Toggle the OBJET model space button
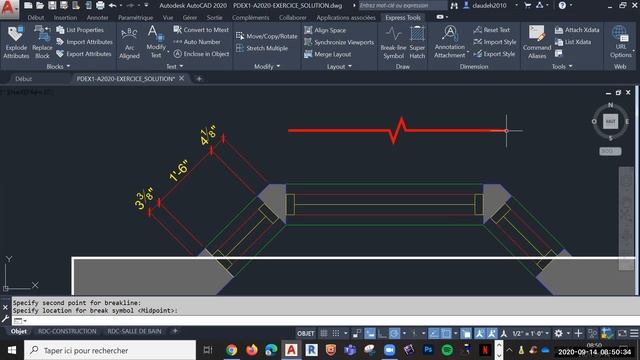Screen dimensions: 640x360 point(306,333)
